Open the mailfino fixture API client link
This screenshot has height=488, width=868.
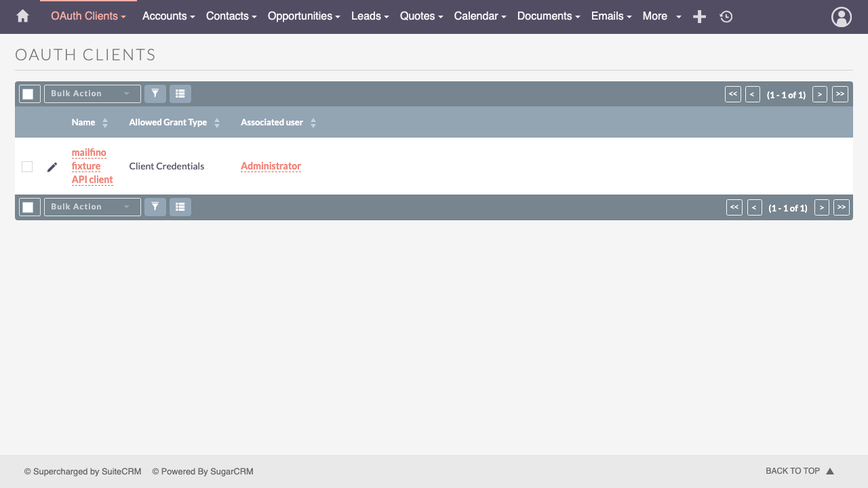tap(92, 166)
